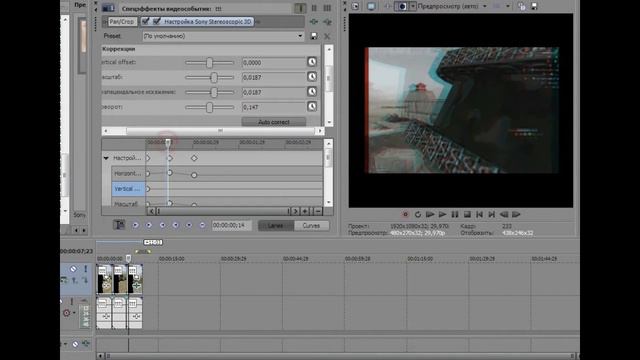
Task: Click keyframe ruler at 00:00:01;29
Action: tap(252, 142)
